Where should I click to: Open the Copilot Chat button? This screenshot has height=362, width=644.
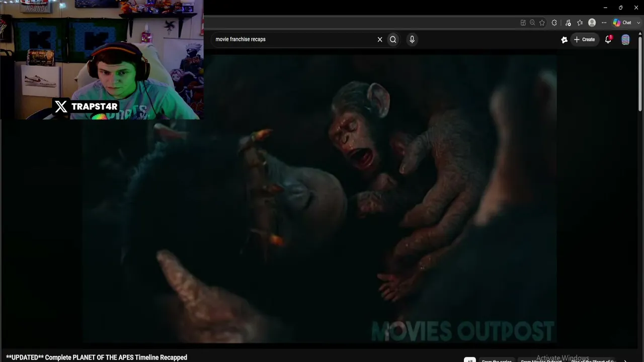[622, 23]
